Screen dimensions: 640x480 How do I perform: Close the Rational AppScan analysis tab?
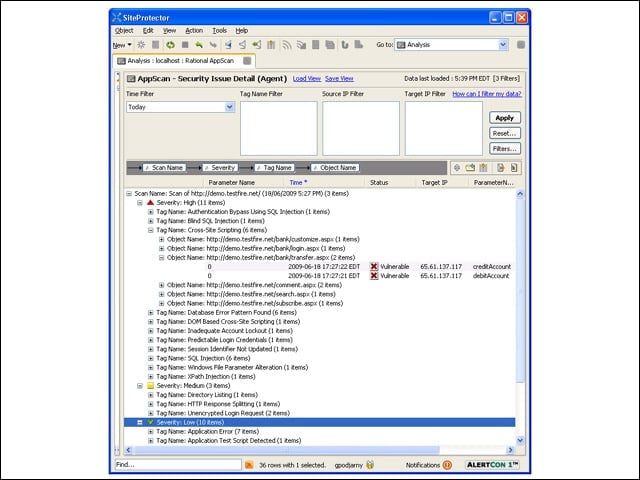point(247,61)
